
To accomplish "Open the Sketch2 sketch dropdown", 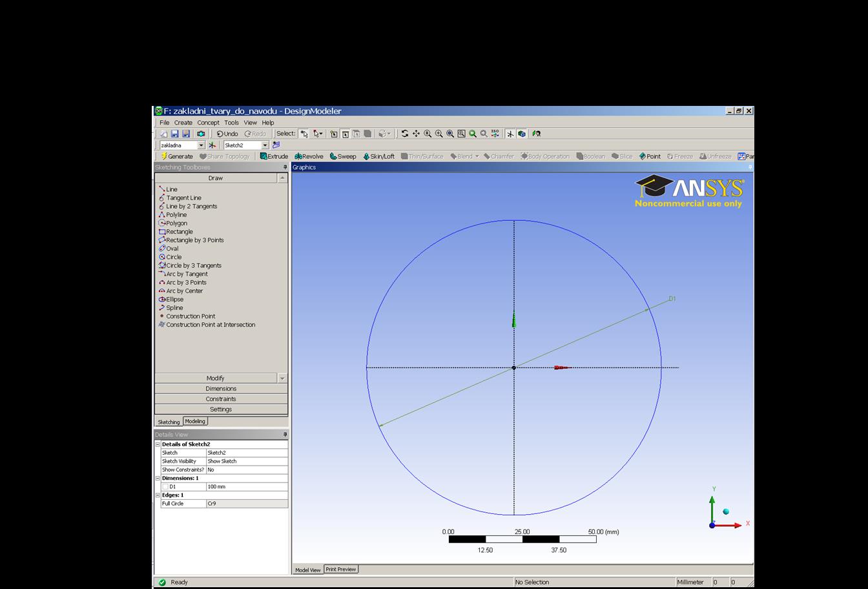I will tap(265, 145).
